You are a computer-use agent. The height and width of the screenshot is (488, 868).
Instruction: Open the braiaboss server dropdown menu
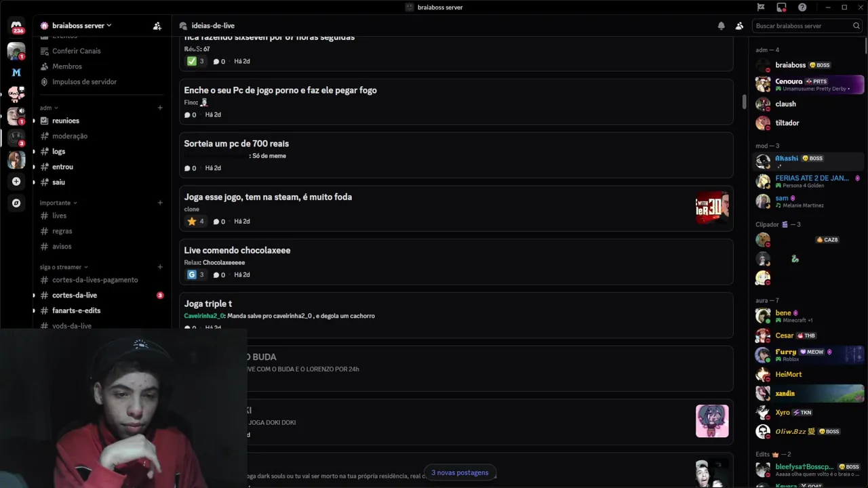(76, 26)
